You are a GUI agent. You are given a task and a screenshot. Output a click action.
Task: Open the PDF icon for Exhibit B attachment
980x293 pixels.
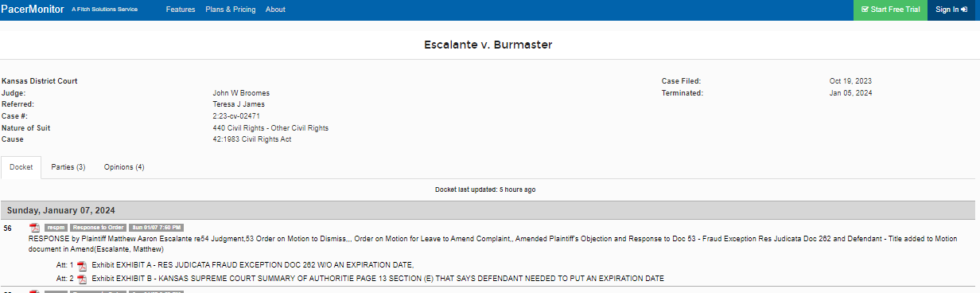pyautogui.click(x=81, y=279)
